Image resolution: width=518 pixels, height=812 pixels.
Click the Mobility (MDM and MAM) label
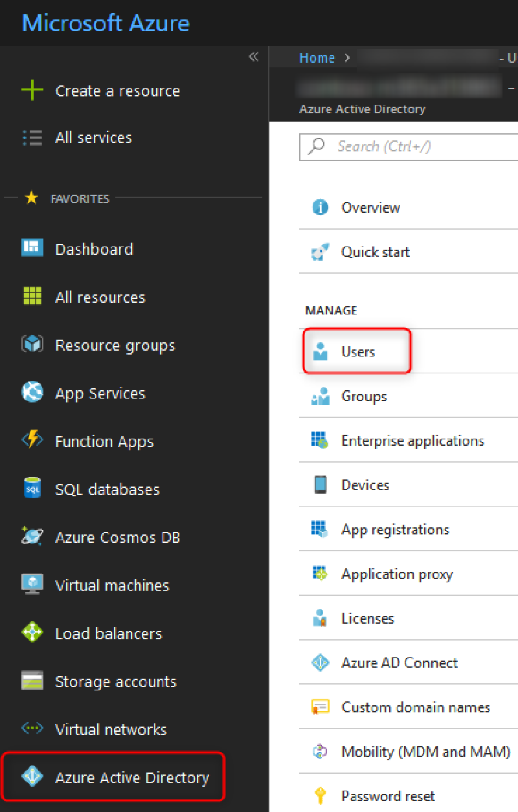(x=426, y=752)
